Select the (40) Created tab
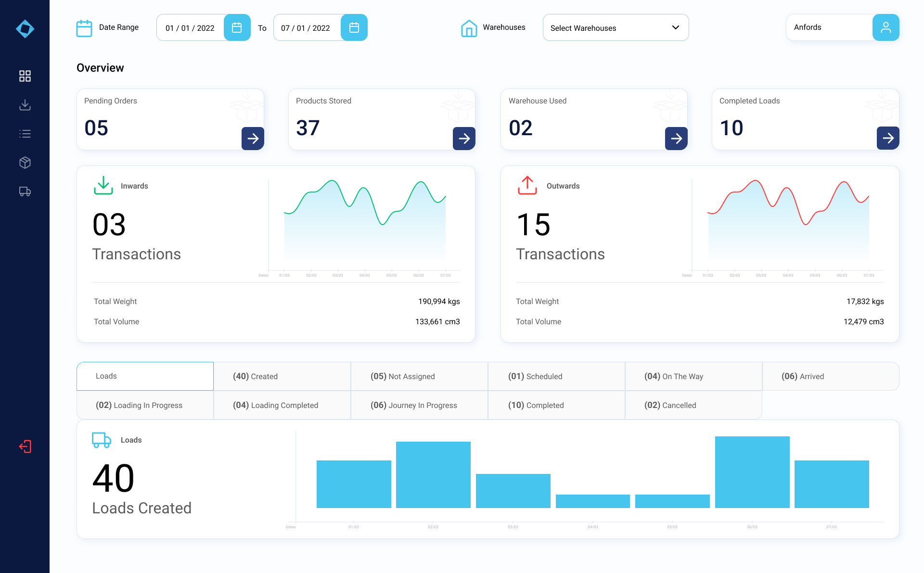Image resolution: width=924 pixels, height=573 pixels. 282,376
